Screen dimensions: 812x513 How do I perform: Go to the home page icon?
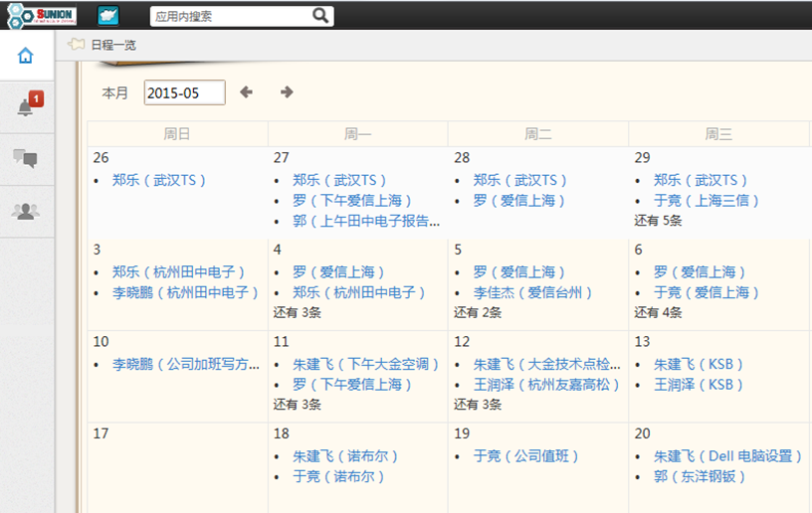[x=26, y=56]
